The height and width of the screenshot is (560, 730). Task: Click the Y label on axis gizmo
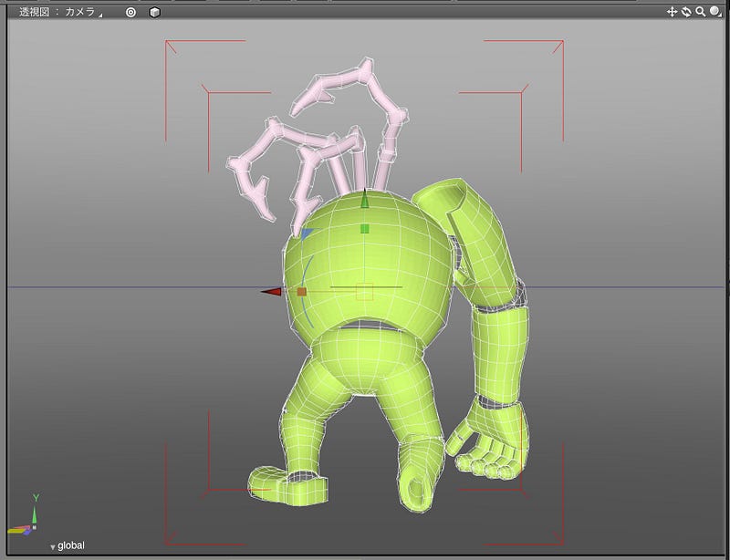pyautogui.click(x=36, y=498)
